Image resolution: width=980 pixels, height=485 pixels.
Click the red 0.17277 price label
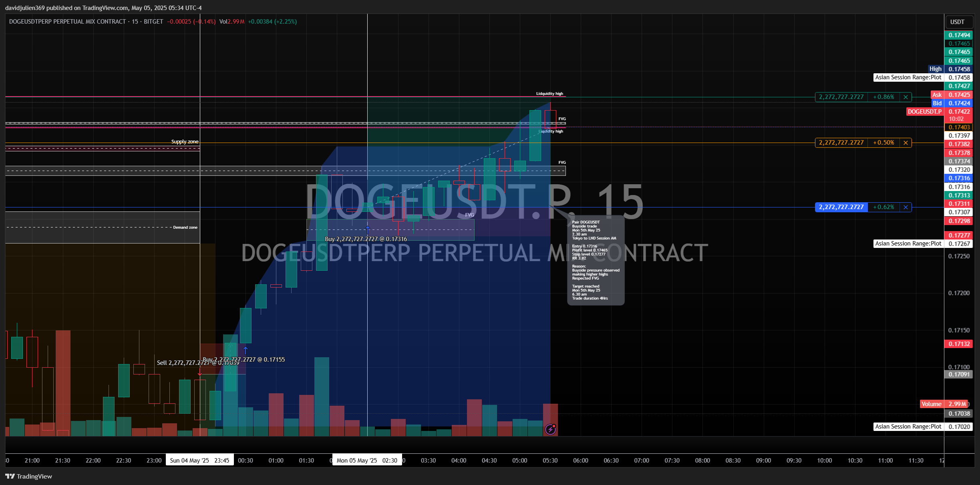[959, 235]
